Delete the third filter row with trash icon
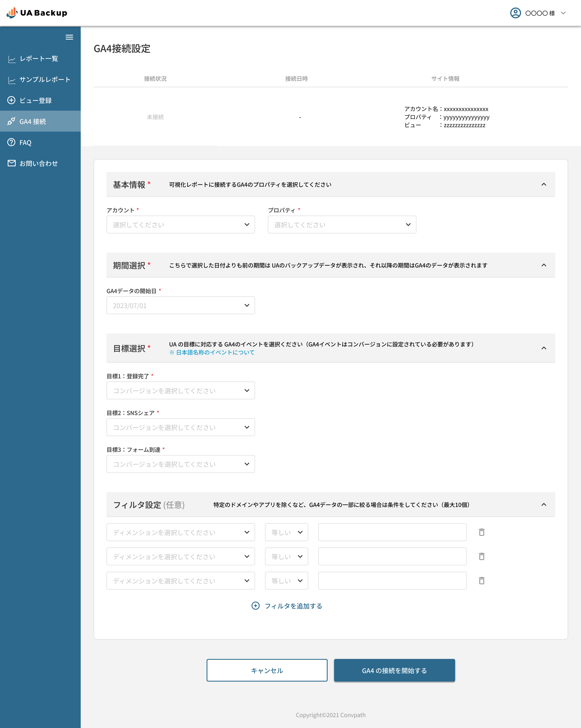This screenshot has height=728, width=581. [482, 581]
